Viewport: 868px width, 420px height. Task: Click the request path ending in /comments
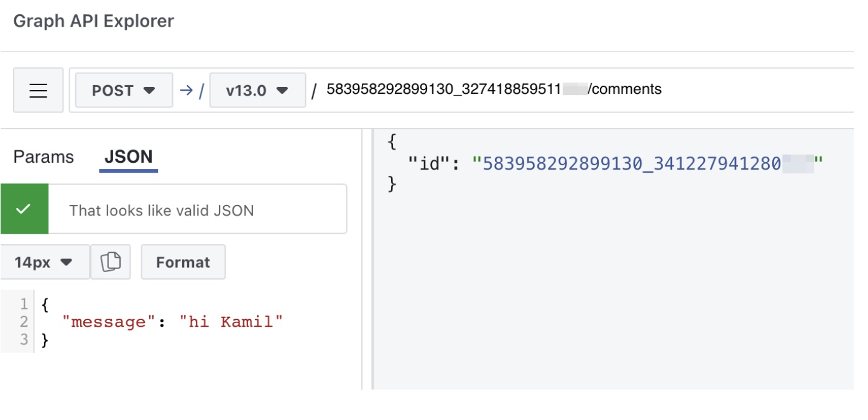coord(494,89)
